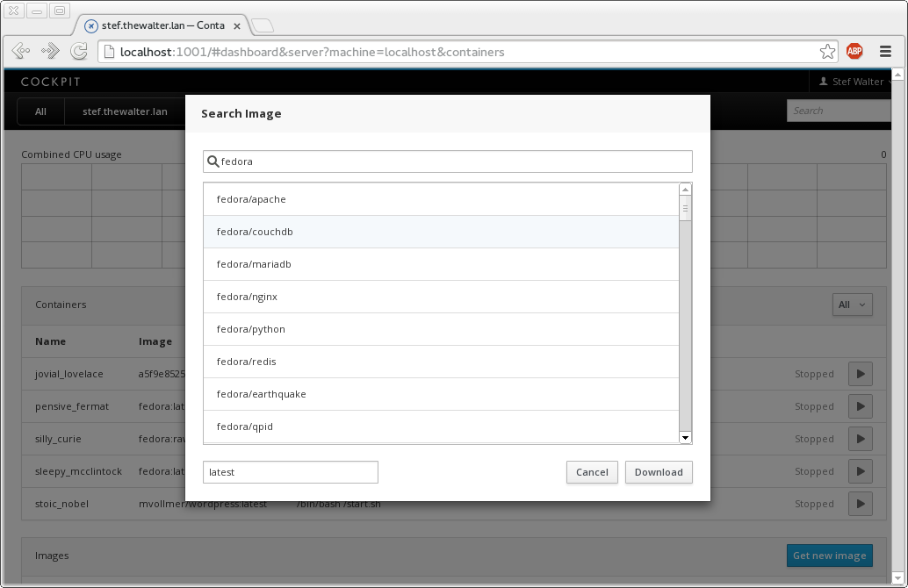Start the jovial_lovelace container with the play button
Image resolution: width=908 pixels, height=588 pixels.
point(860,374)
